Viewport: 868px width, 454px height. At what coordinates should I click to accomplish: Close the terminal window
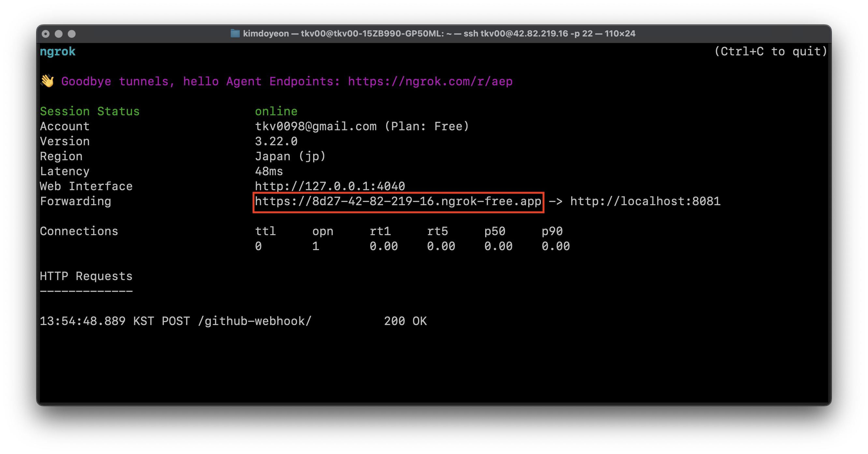pyautogui.click(x=46, y=34)
